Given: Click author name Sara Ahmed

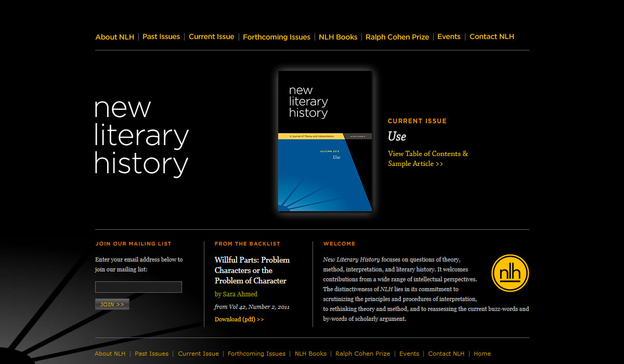Looking at the screenshot, I should [236, 294].
